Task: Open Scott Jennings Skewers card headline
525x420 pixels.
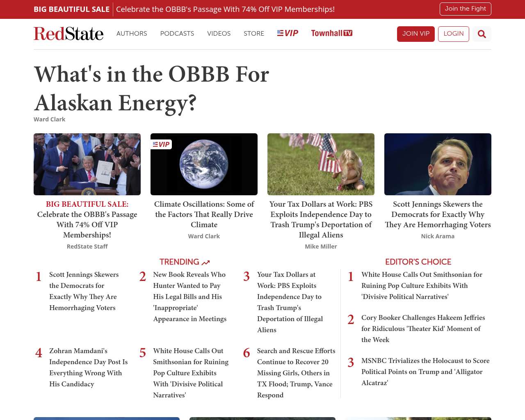Action: [438, 215]
